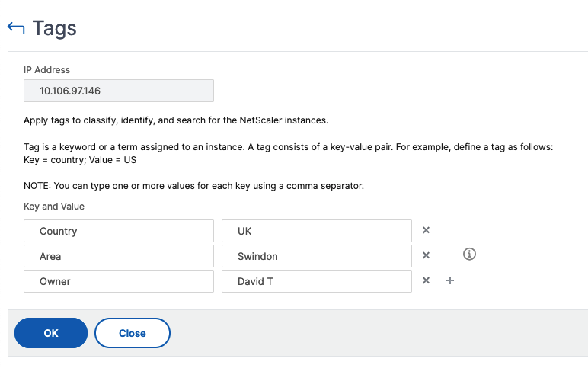This screenshot has height=381, width=588.
Task: Edit the UK value field
Action: tap(317, 231)
